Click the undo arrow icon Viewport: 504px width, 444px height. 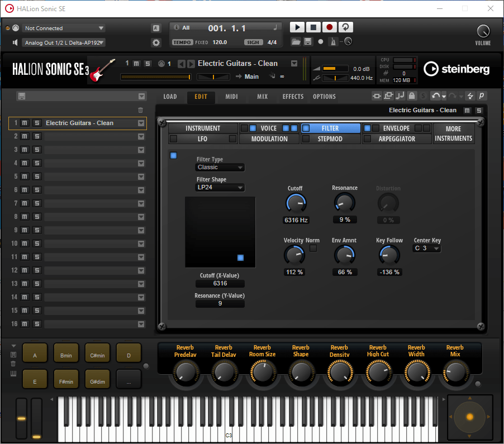(x=435, y=96)
